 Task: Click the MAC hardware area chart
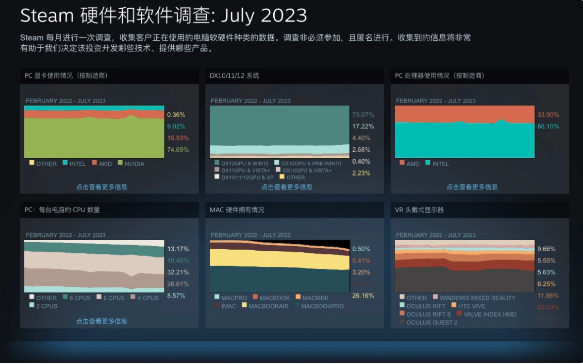(280, 266)
